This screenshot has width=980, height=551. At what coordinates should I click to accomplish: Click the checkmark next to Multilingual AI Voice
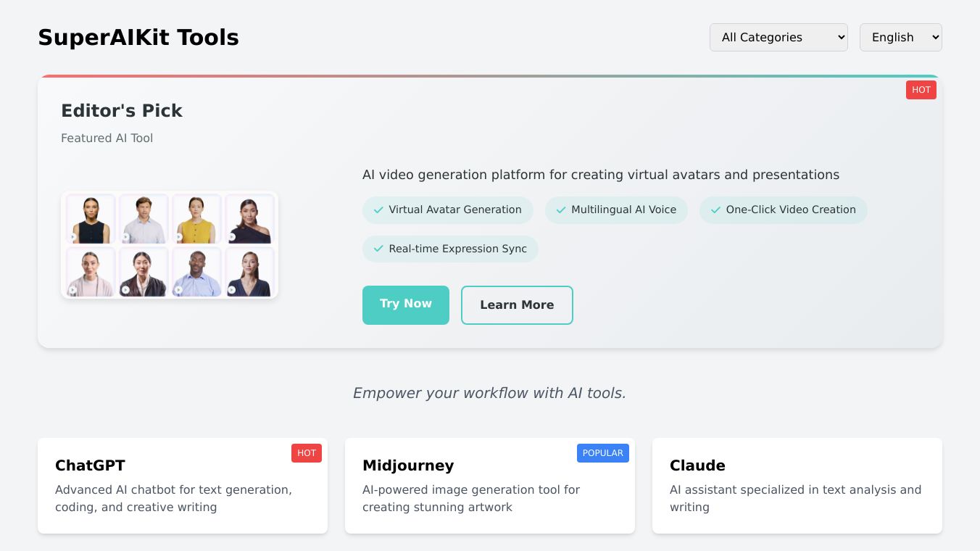561,210
